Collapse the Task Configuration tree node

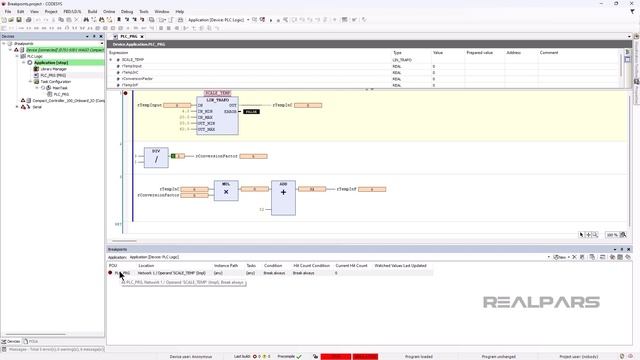[30, 82]
